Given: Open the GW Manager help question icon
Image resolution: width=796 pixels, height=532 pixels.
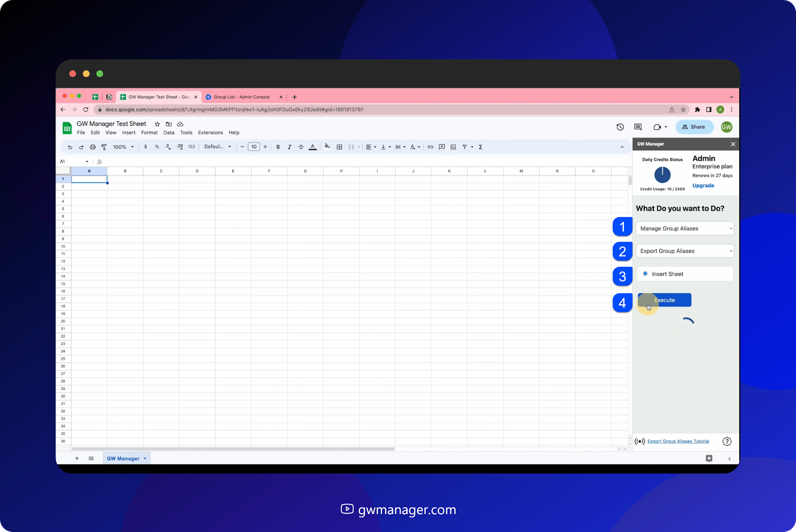Looking at the screenshot, I should [727, 442].
